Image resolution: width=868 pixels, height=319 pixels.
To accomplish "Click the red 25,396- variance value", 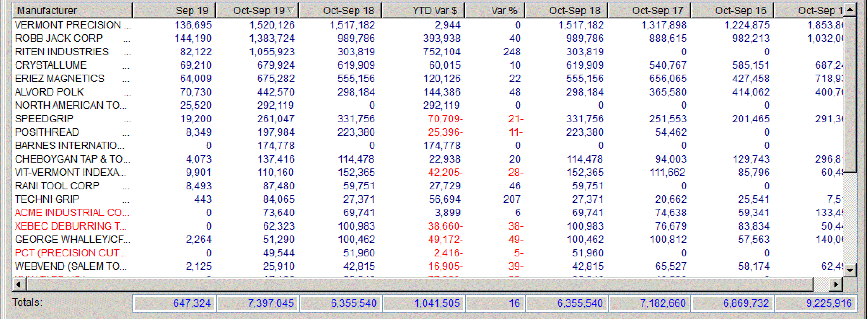I will click(x=446, y=132).
